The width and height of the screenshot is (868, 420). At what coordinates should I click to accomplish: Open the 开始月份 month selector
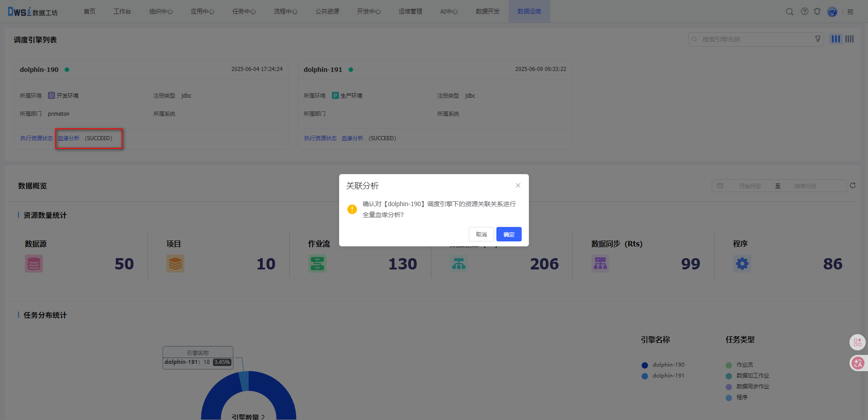750,186
